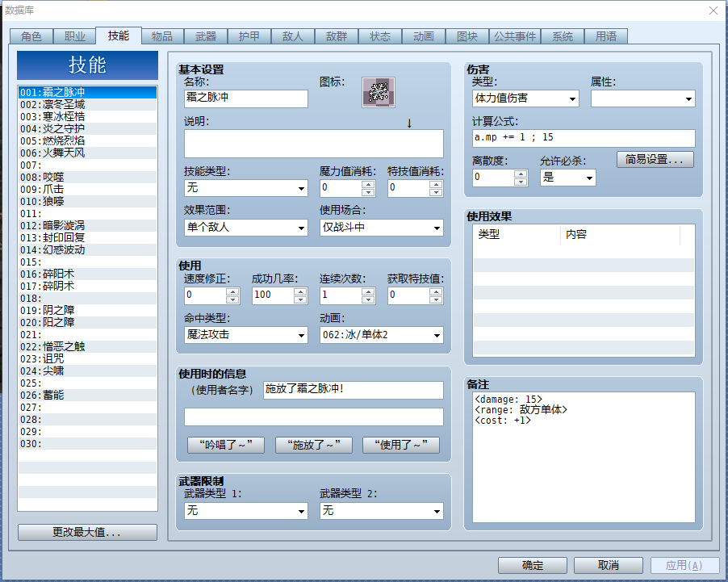The width and height of the screenshot is (728, 582).
Task: Click the 取消 button
Action: (x=609, y=565)
